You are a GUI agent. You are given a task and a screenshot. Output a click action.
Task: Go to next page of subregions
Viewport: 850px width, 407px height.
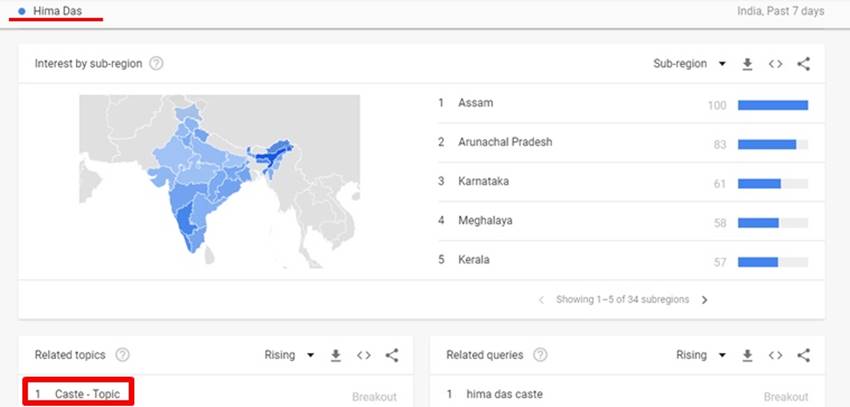click(704, 299)
